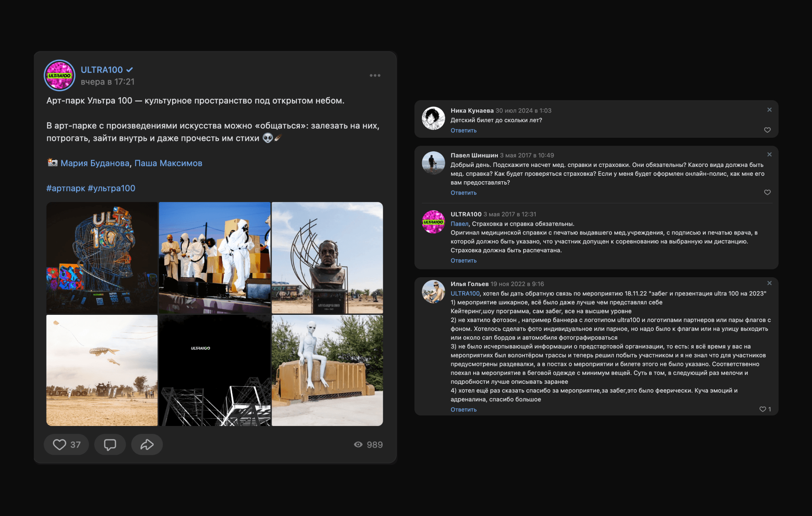This screenshot has width=812, height=516.
Task: Open the #артпарк hashtag
Action: coord(66,188)
